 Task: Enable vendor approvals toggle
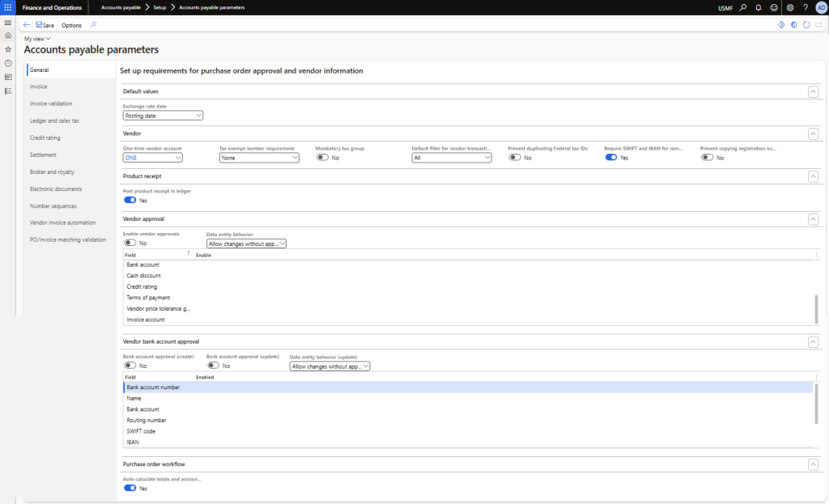click(x=130, y=243)
